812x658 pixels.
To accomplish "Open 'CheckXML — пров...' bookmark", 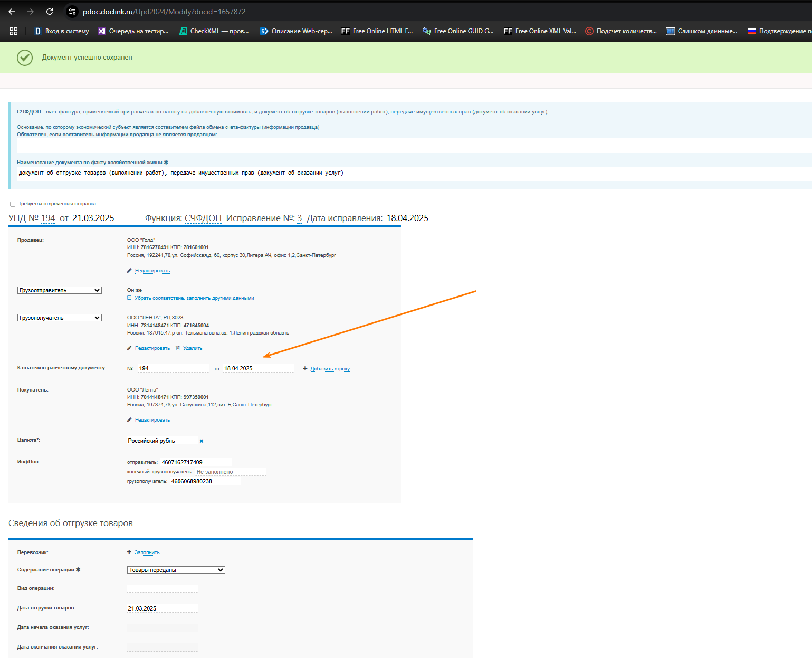I will coord(214,31).
